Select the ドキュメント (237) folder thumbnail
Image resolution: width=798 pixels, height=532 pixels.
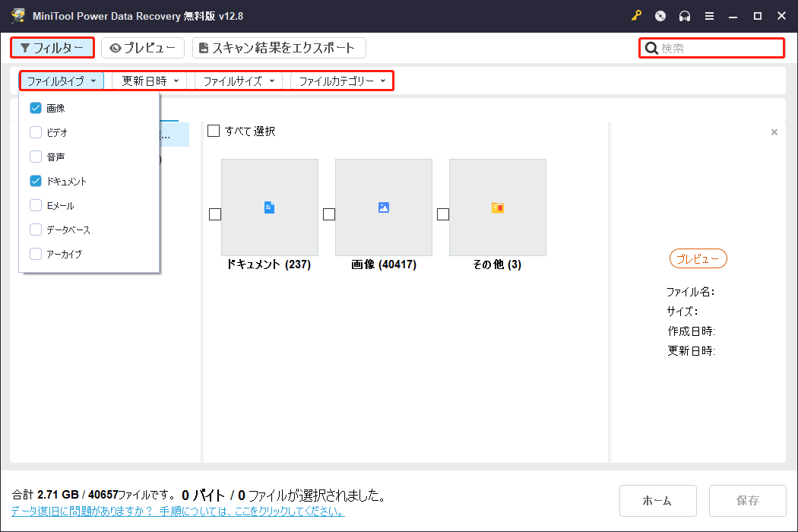pos(270,207)
